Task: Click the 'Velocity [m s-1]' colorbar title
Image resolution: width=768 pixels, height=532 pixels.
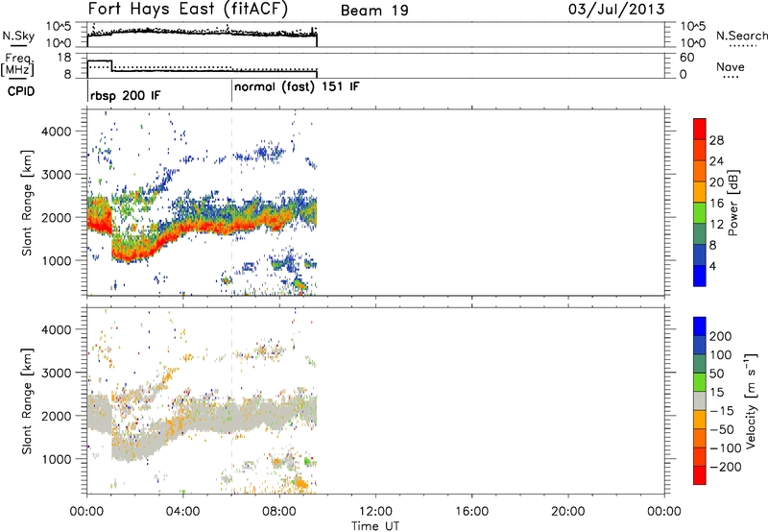Action: [751, 401]
